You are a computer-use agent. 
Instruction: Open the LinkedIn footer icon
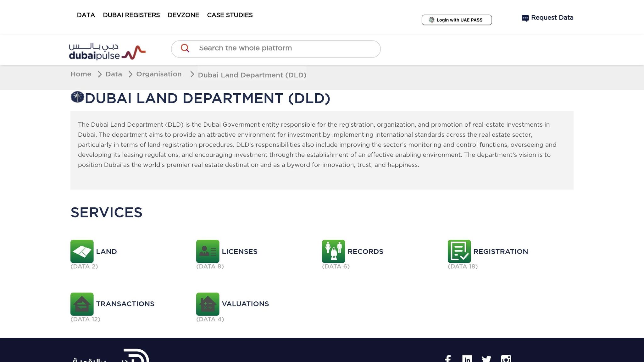click(x=467, y=359)
